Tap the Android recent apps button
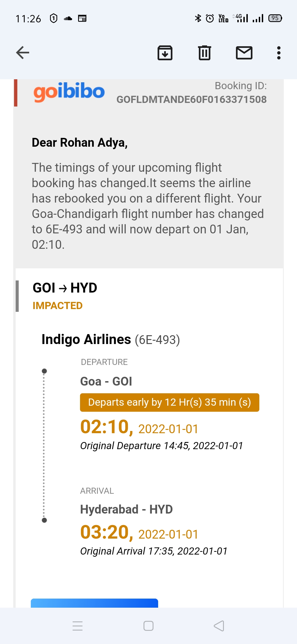Viewport: 297px width, 644px height. point(78,626)
